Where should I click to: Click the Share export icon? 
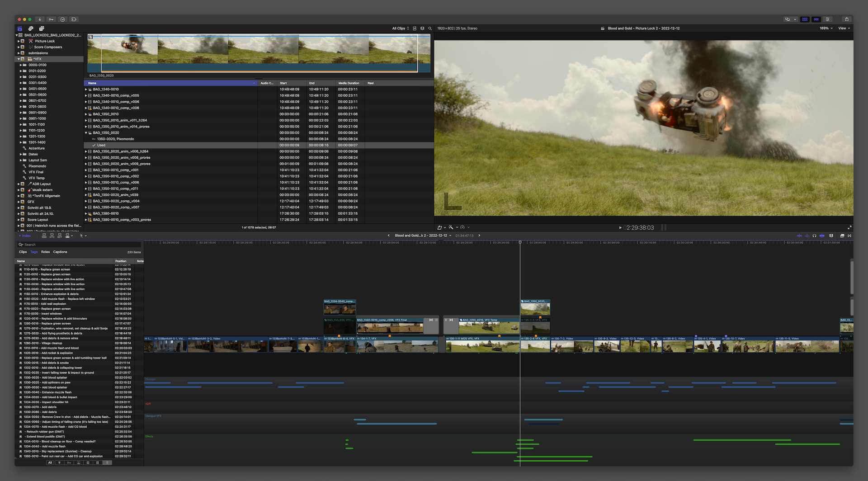point(846,19)
